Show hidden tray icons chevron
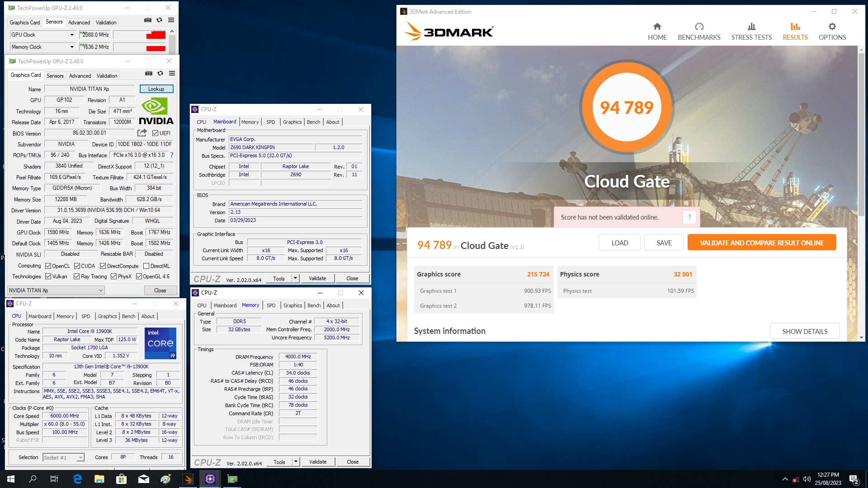 pos(785,479)
